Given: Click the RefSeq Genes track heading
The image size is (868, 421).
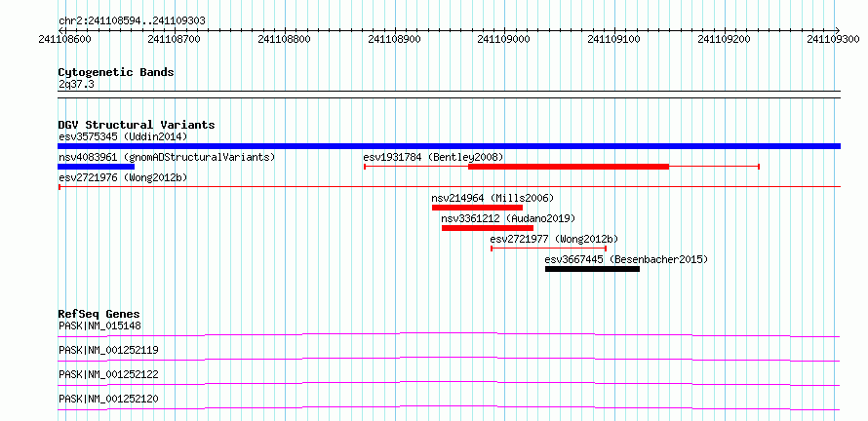Looking at the screenshot, I should point(99,314).
